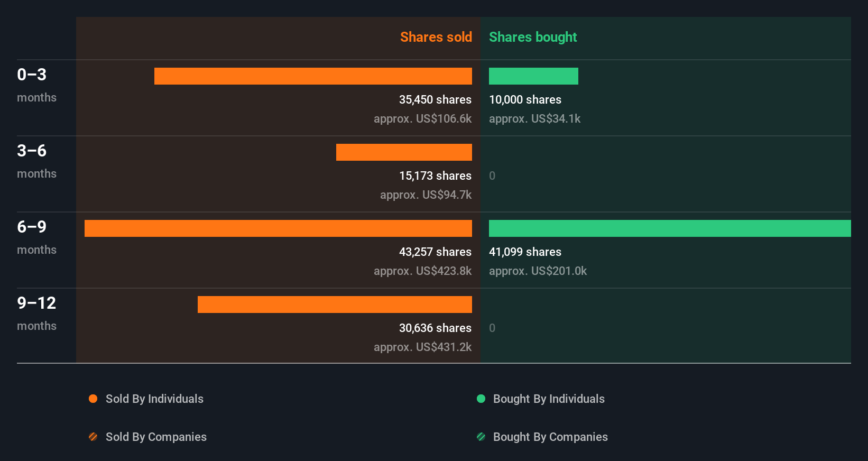Select the 0–3 months green bought bar
Screen dimensions: 868x461
[x=533, y=76]
